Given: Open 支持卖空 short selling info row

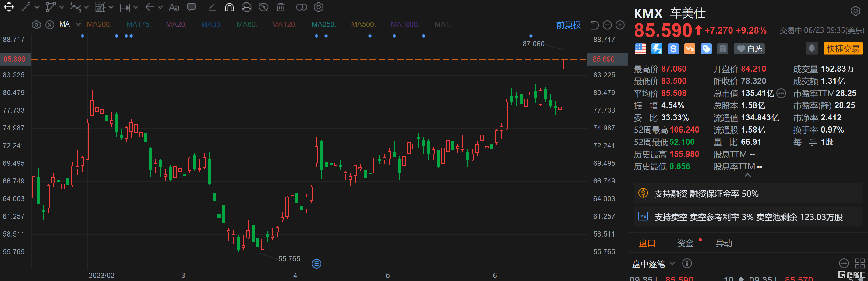Looking at the screenshot, I should 748,217.
